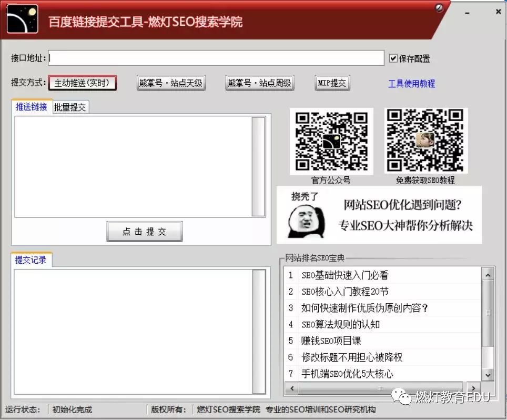Image resolution: width=507 pixels, height=420 pixels.
Task: Switch to the 批量提交 tab
Action: pyautogui.click(x=70, y=107)
